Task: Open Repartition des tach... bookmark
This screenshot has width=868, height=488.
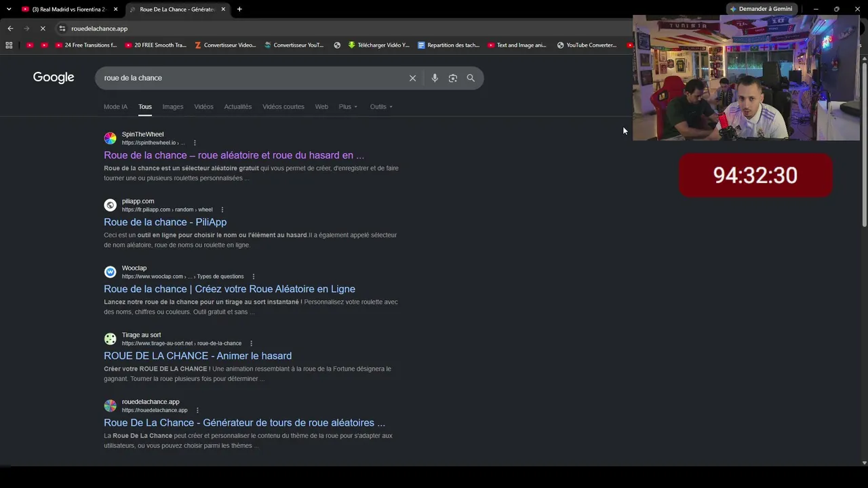Action: [449, 45]
